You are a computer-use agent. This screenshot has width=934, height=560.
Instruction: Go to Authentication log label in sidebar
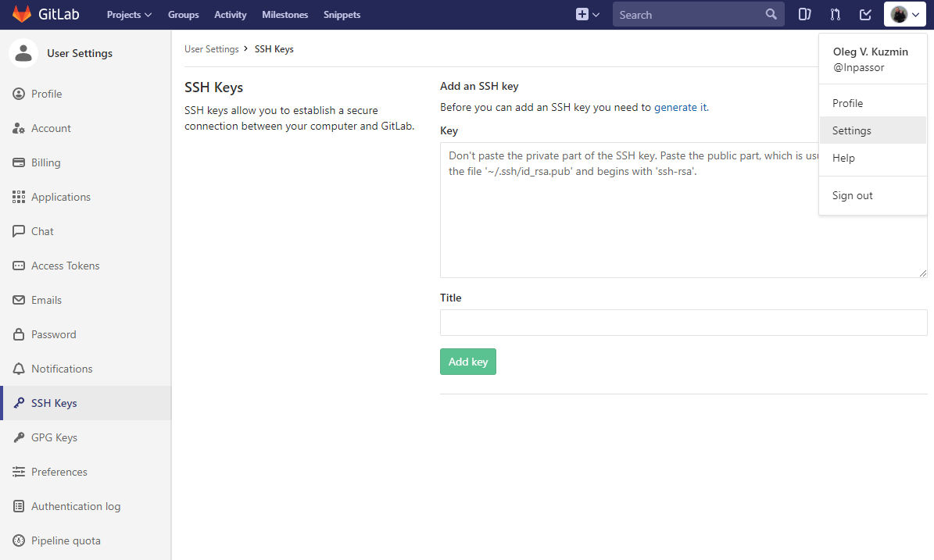point(76,506)
